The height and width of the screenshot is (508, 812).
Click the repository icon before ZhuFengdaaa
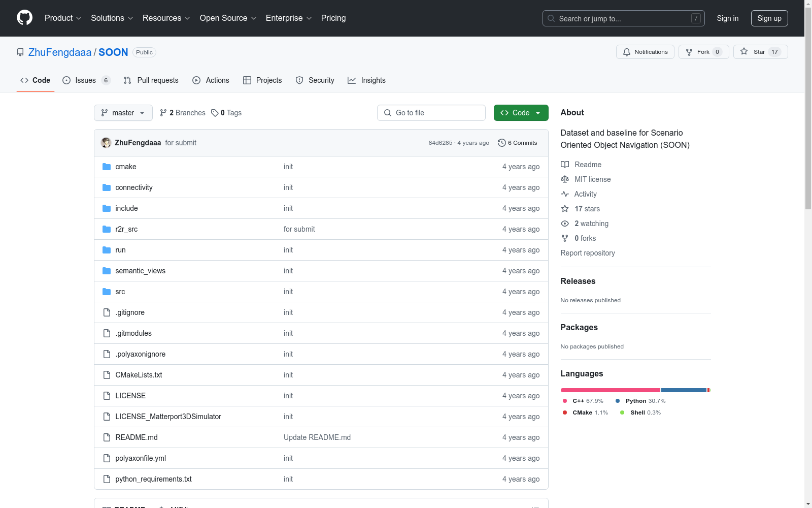[20, 52]
